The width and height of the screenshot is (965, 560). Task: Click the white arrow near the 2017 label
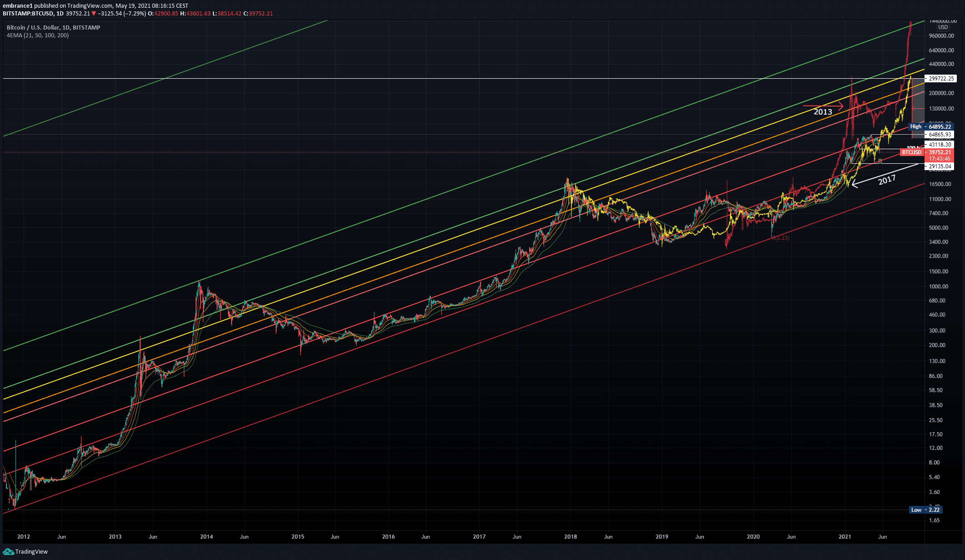(x=883, y=174)
